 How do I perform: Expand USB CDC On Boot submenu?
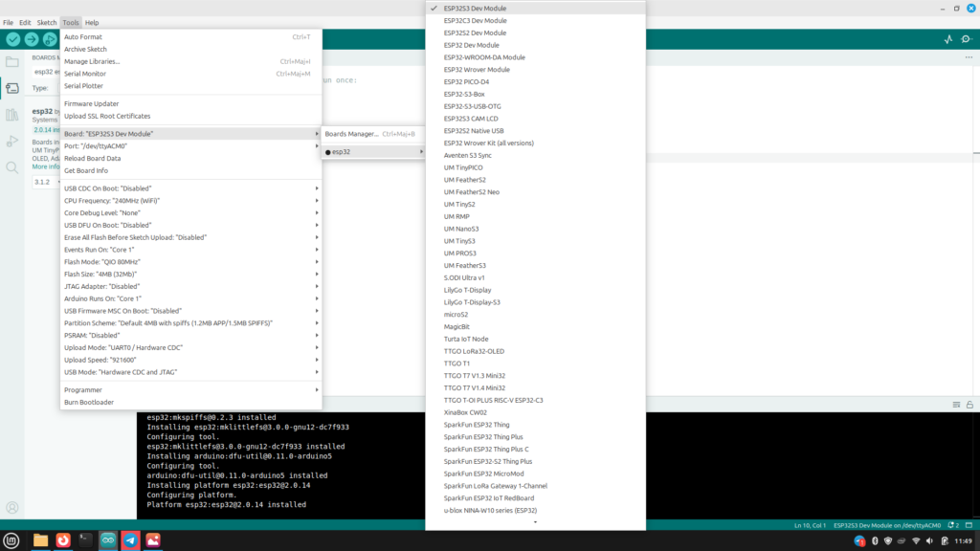pyautogui.click(x=191, y=188)
